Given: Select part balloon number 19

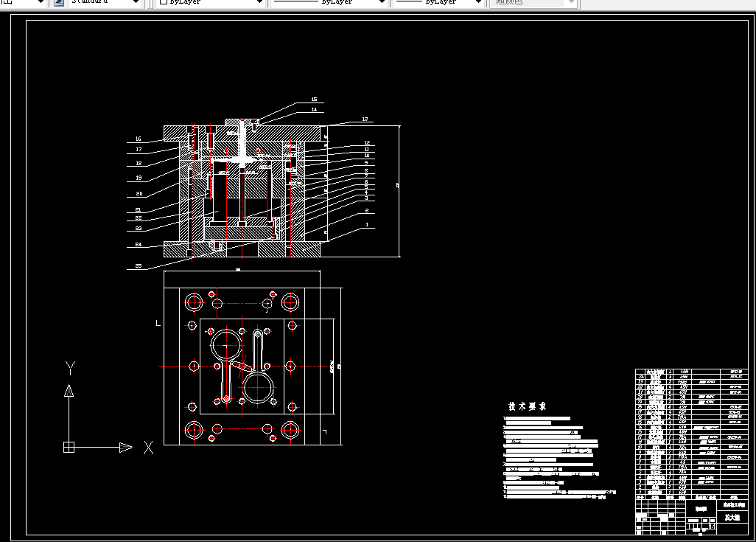Looking at the screenshot, I should tap(139, 178).
